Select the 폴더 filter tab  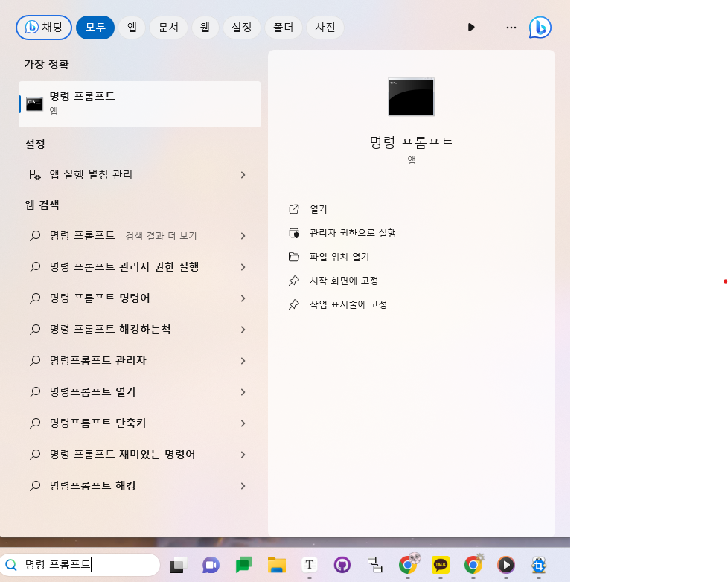283,28
